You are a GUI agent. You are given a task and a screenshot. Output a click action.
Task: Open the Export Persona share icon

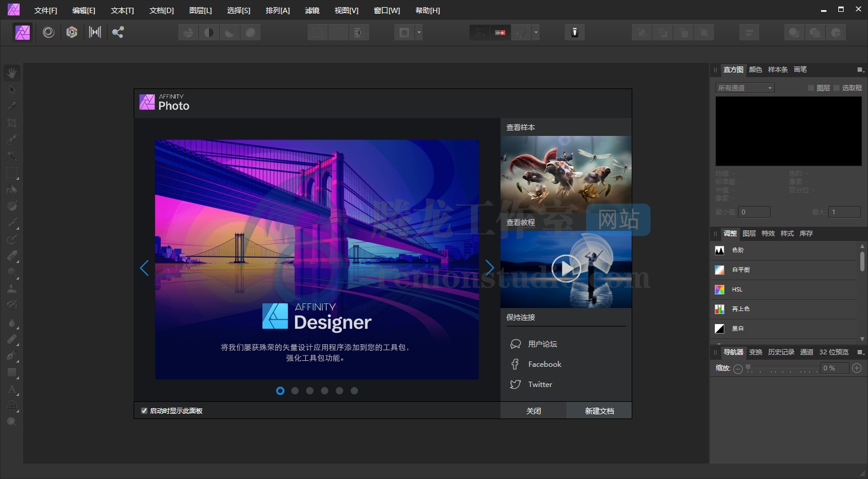[x=118, y=32]
